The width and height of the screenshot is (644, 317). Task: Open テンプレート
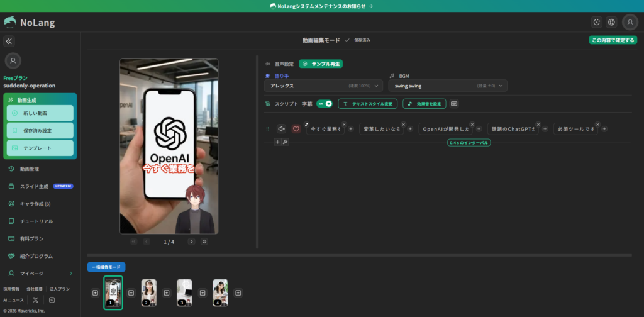coord(40,148)
